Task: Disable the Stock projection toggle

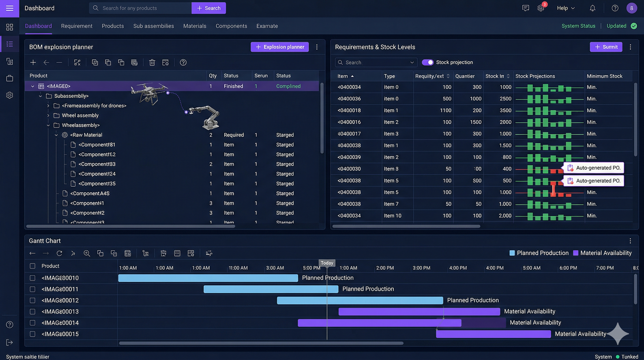Action: (428, 62)
